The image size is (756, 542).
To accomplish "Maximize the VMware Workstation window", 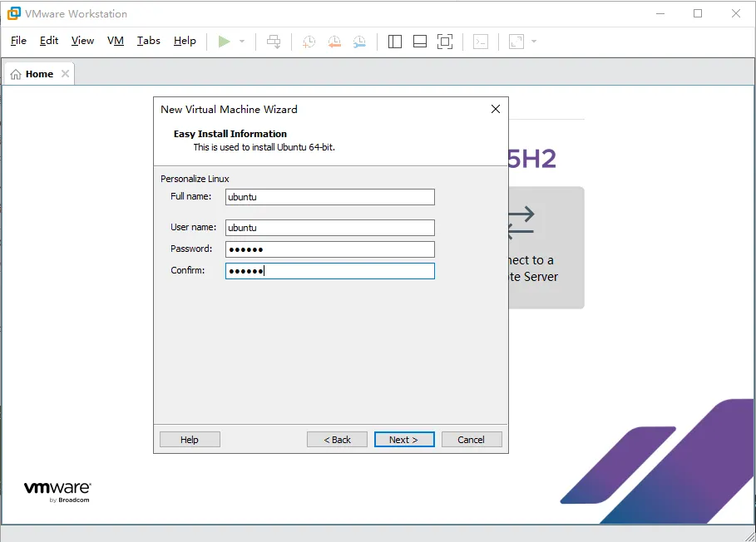I will pyautogui.click(x=698, y=13).
